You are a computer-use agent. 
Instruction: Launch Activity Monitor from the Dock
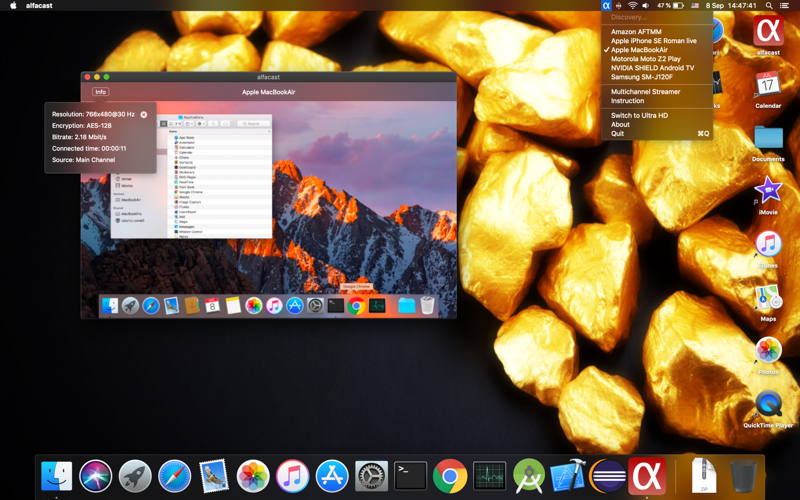[489, 476]
